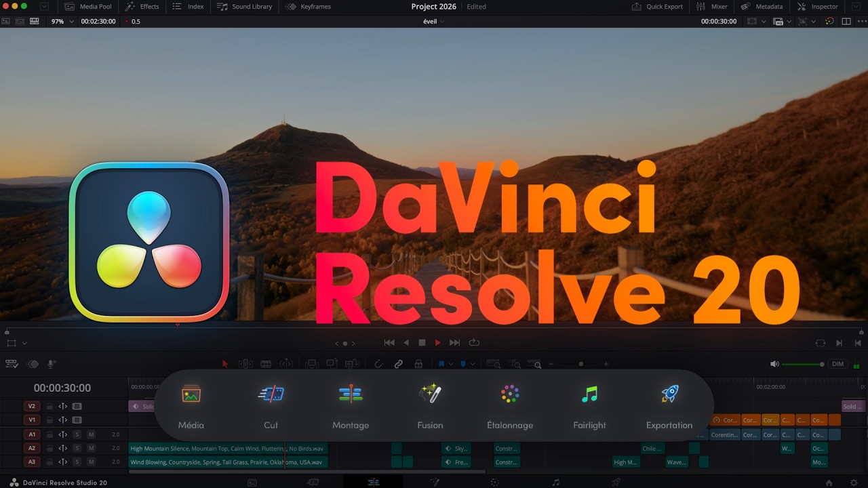Switch to Cut page in bottom bar

click(x=313, y=482)
